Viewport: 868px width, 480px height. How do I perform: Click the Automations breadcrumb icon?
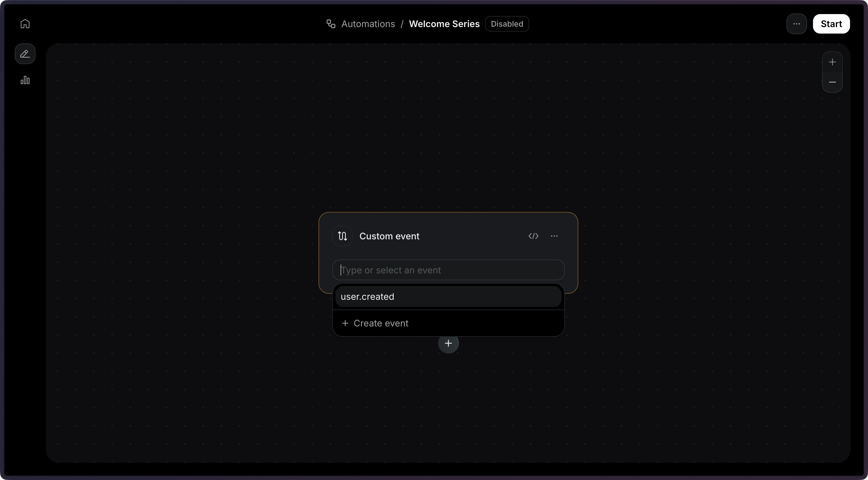(x=330, y=24)
